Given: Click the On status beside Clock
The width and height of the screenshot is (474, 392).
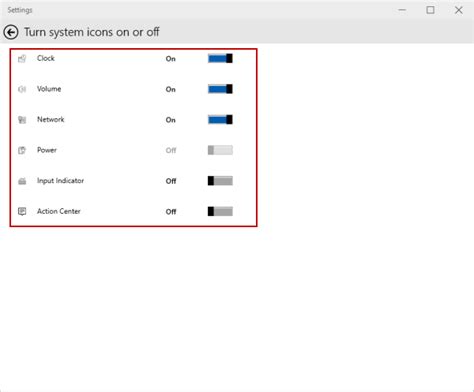Looking at the screenshot, I should point(171,59).
